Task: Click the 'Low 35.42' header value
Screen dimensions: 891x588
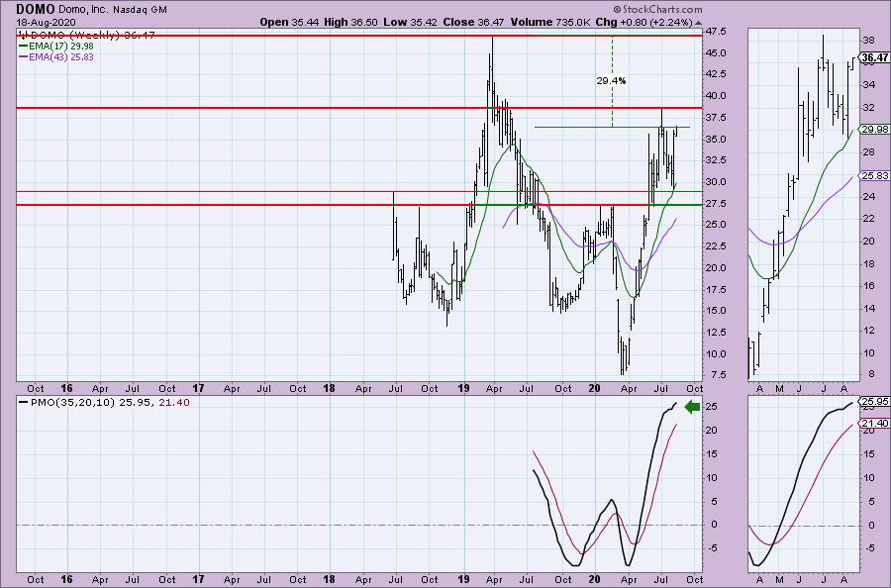Action: tap(409, 22)
